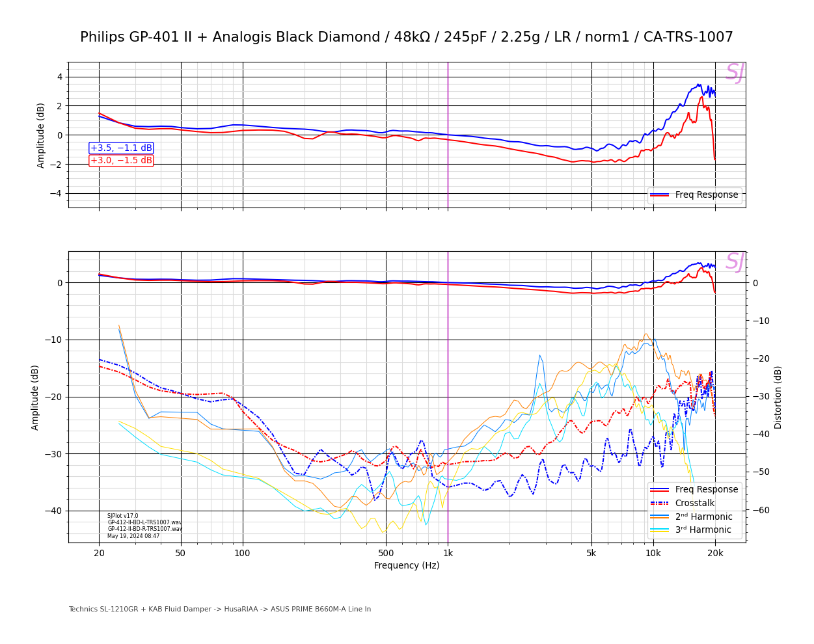The height and width of the screenshot is (644, 814).
Task: Select the blue +3.5, −1.1 dB annotation box
Action: [x=121, y=148]
